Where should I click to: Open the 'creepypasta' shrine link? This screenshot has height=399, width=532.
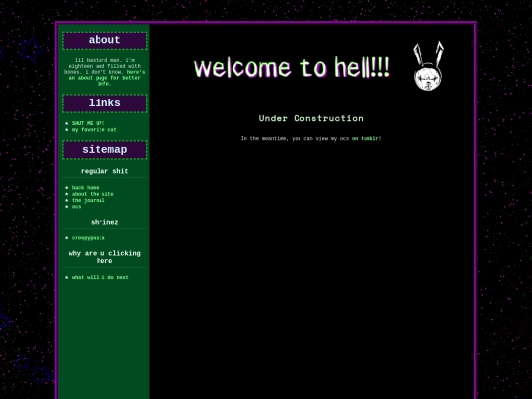coord(89,238)
